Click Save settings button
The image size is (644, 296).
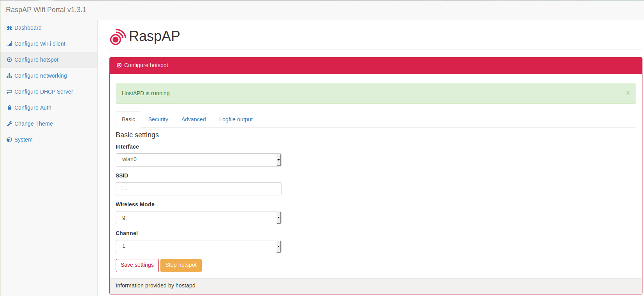point(137,266)
